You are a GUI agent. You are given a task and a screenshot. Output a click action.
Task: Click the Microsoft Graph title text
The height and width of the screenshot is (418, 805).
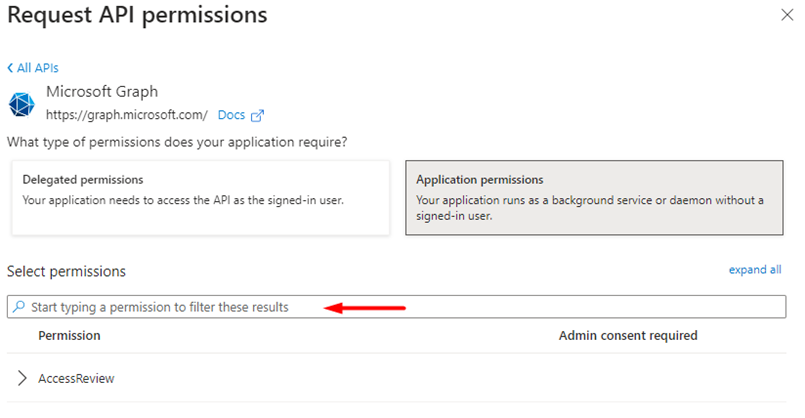[x=102, y=91]
